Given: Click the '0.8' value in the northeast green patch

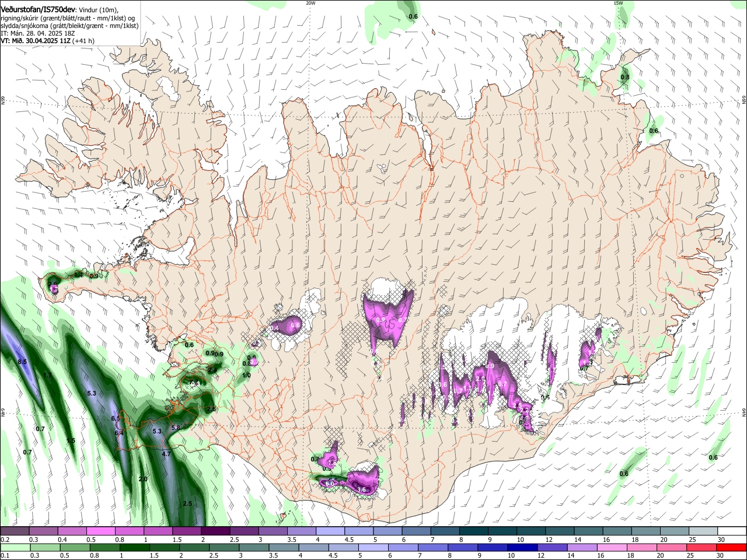Looking at the screenshot, I should pyautogui.click(x=625, y=77).
